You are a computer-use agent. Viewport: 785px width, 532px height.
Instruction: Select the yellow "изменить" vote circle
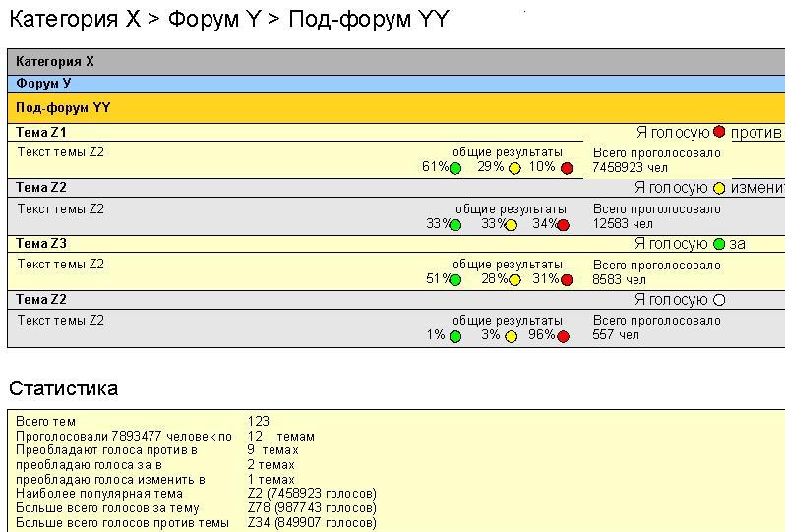[719, 188]
